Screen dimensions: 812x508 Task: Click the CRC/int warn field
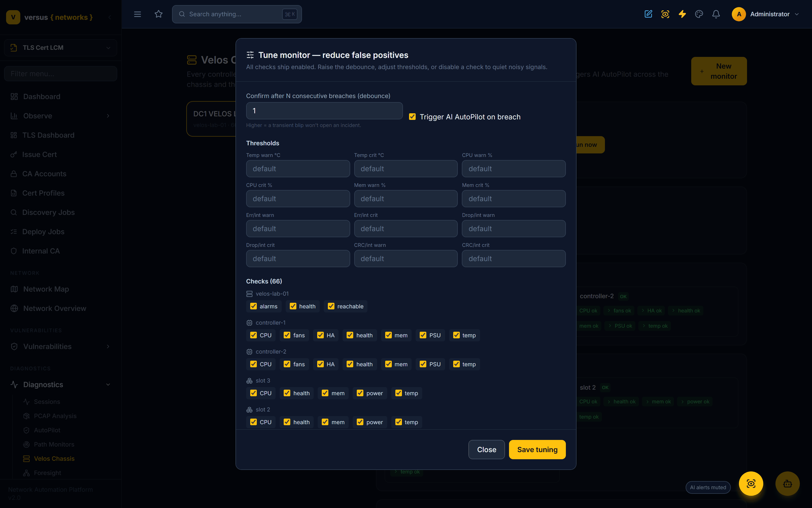(x=406, y=258)
